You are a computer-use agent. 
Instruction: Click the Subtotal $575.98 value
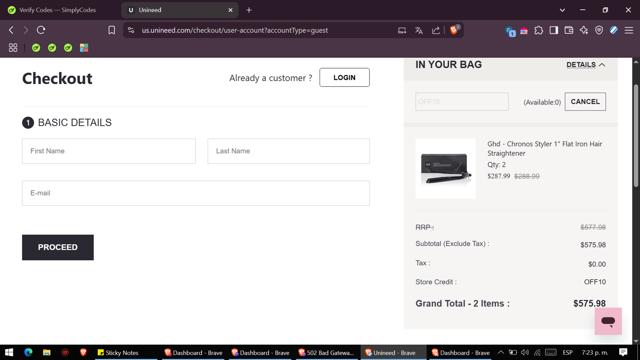click(x=593, y=245)
